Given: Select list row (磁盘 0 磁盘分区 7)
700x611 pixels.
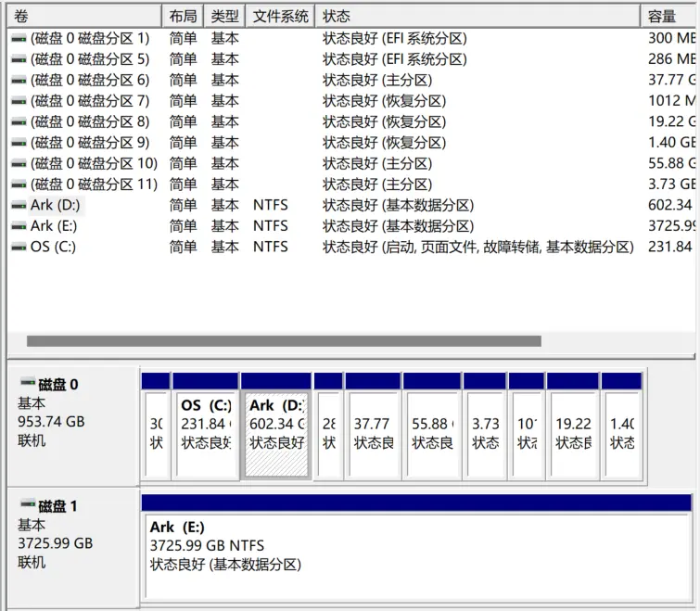Looking at the screenshot, I should coord(350,101).
